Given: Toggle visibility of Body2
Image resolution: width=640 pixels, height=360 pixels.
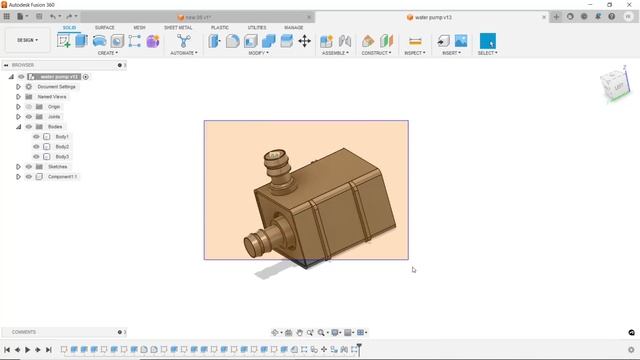Looking at the screenshot, I should 36,147.
